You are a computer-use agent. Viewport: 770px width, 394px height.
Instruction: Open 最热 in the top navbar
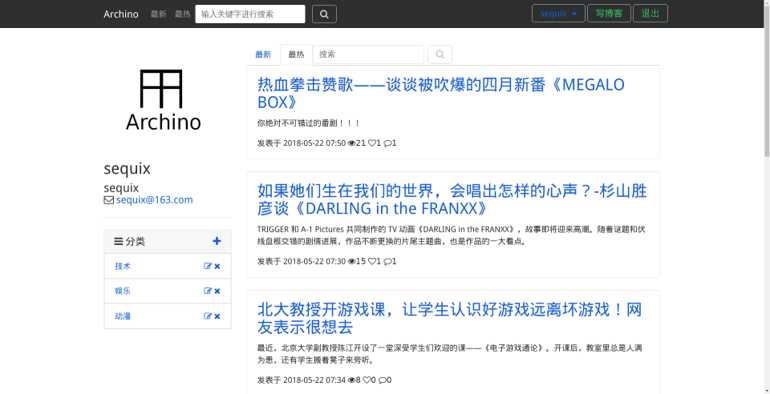(x=182, y=14)
